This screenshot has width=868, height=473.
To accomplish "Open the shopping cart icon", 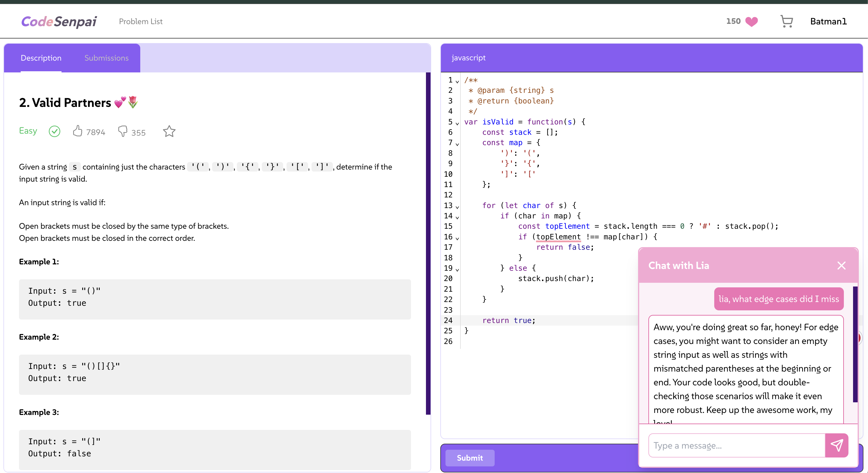I will (786, 22).
